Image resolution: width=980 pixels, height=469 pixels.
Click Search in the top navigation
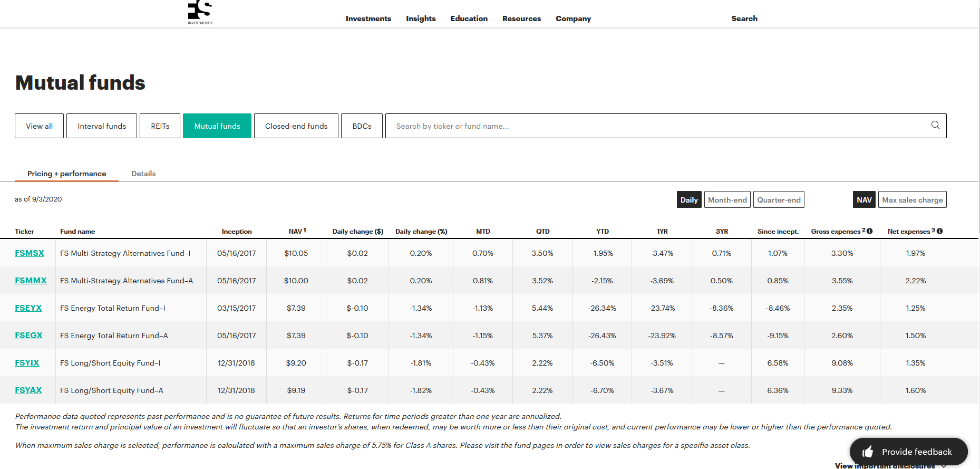[744, 18]
